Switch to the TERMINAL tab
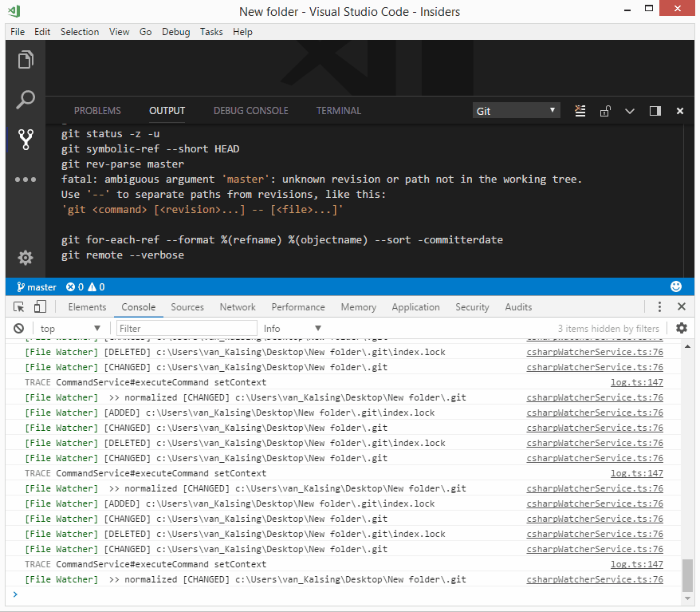700x612 pixels. pyautogui.click(x=338, y=110)
